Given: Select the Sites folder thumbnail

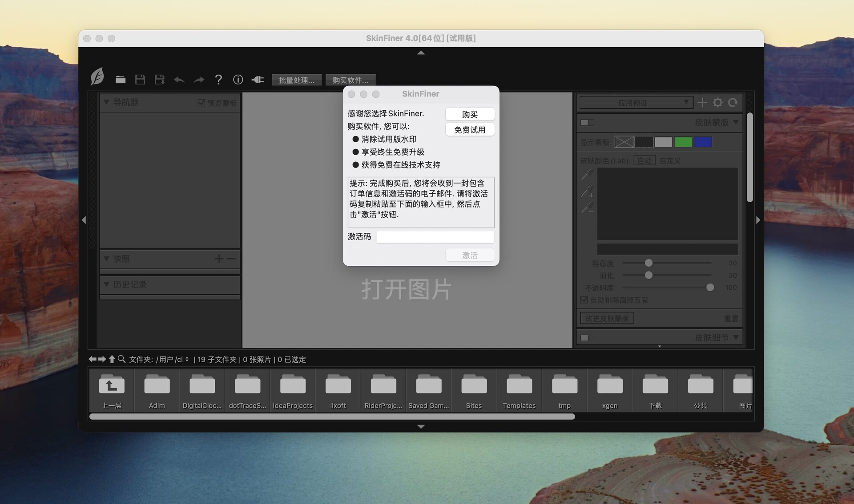Looking at the screenshot, I should click(474, 391).
